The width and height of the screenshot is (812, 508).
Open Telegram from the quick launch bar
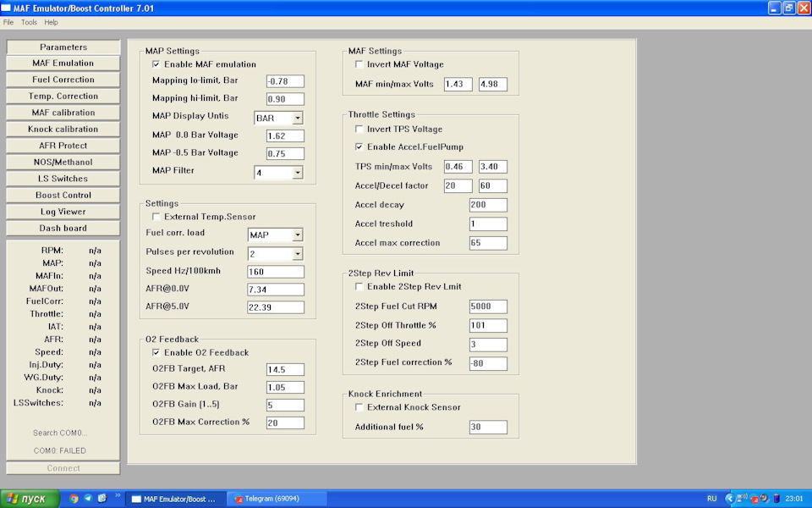88,499
